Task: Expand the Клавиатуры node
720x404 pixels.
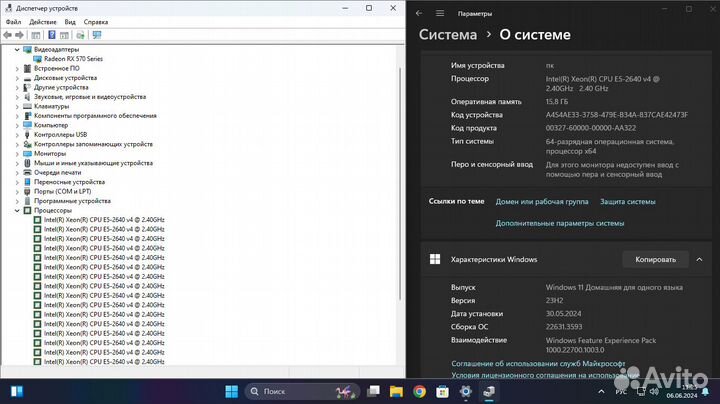Action: click(17, 107)
